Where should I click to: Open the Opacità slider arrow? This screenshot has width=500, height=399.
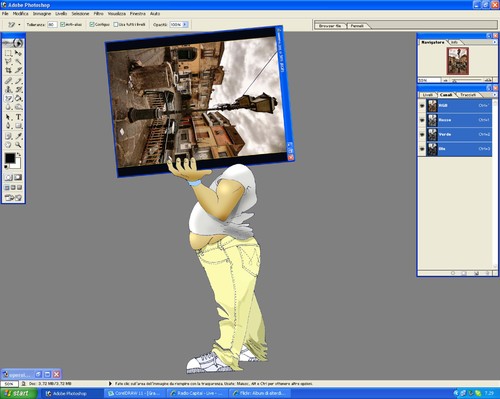click(x=185, y=25)
